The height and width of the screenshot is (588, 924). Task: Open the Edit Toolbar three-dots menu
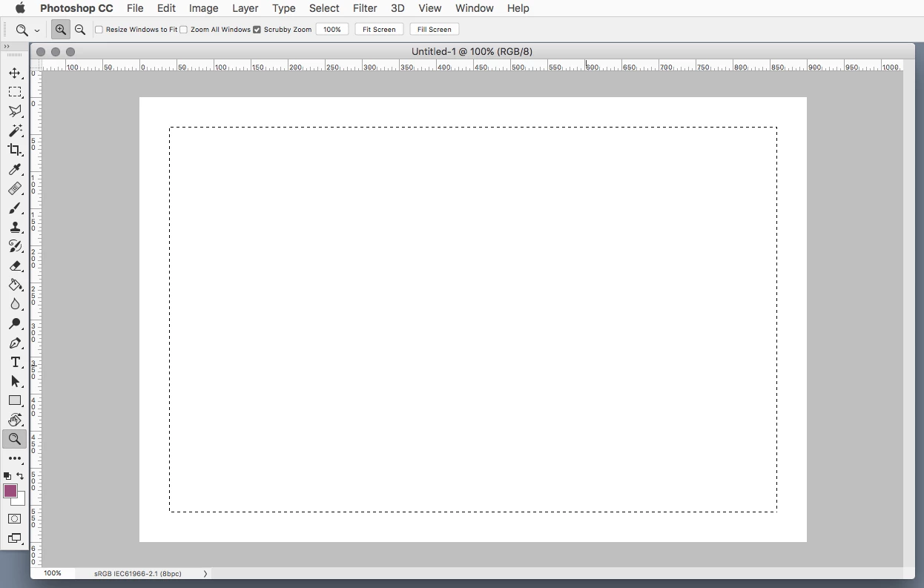click(x=14, y=458)
